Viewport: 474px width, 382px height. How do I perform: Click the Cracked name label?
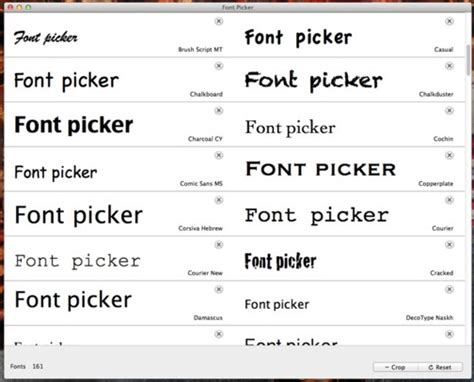pyautogui.click(x=441, y=273)
